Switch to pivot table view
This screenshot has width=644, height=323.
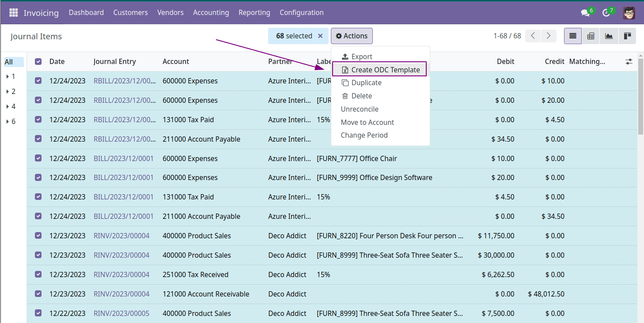[x=591, y=36]
